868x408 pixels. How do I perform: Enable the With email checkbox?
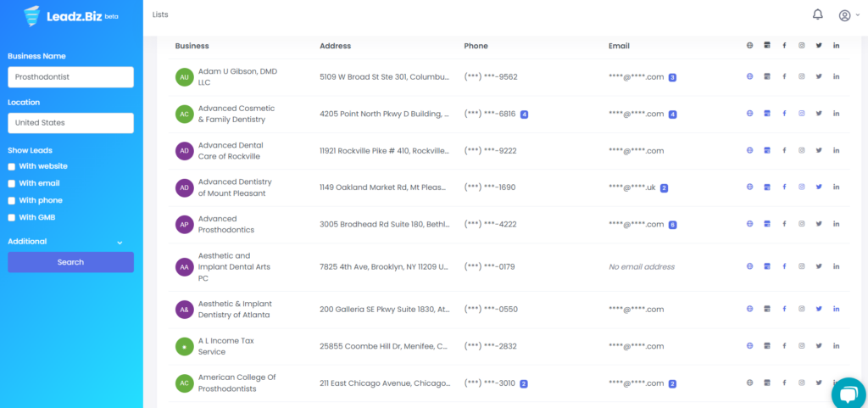[11, 184]
